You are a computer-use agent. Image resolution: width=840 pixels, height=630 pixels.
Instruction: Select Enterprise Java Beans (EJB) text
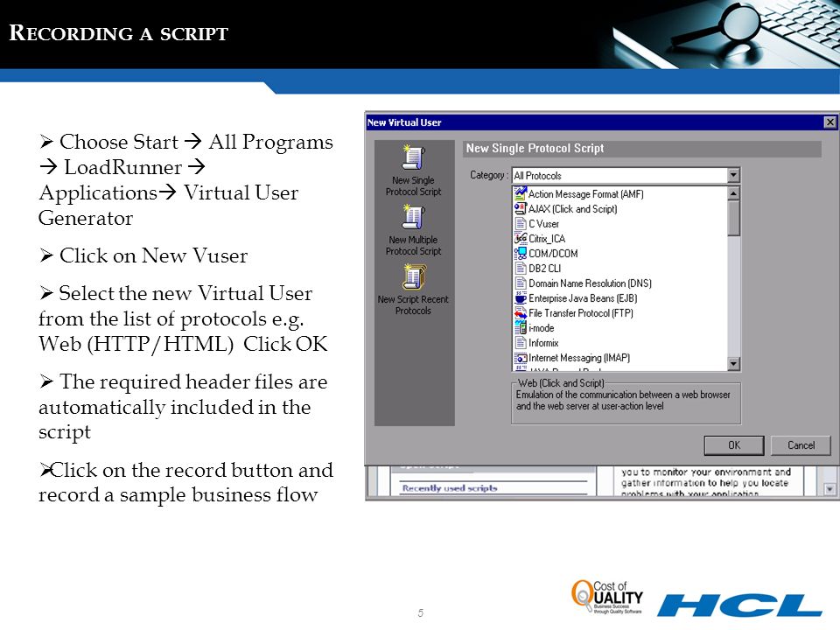(583, 298)
